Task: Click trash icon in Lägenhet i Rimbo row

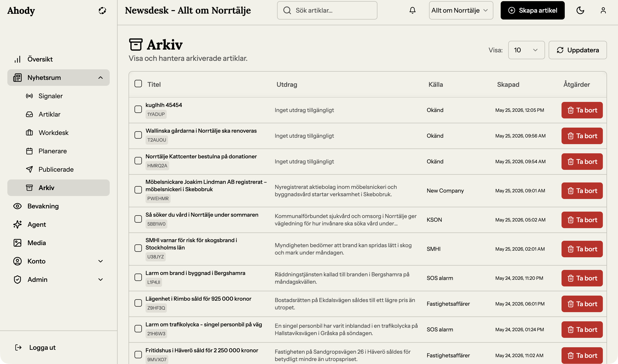Action: coord(571,304)
